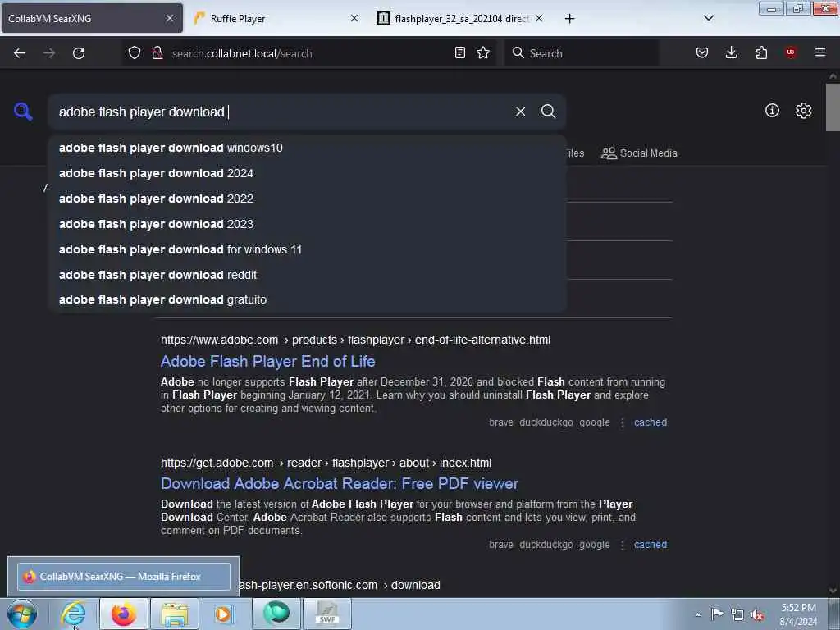
Task: Open cached link of Flash End of Life result
Action: [651, 422]
